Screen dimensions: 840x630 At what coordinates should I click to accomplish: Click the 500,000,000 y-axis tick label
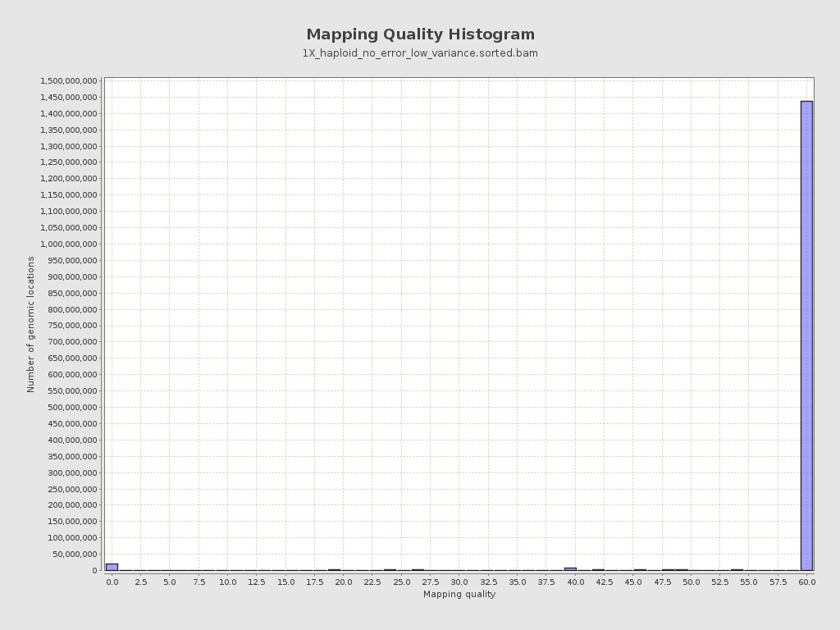(72, 407)
